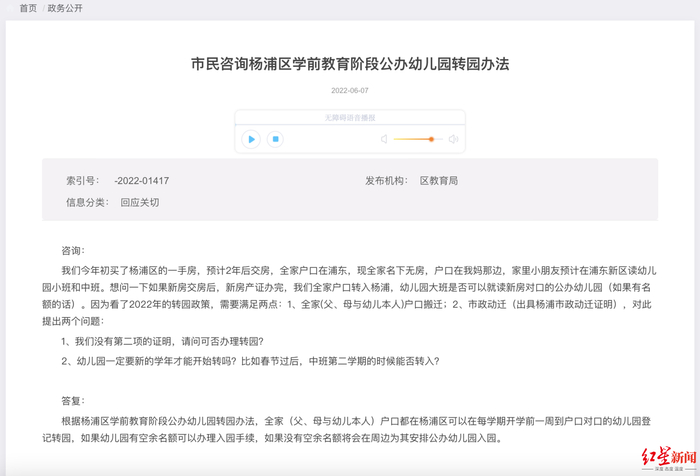The width and height of the screenshot is (700, 476).
Task: Click the home icon beside 首页
Action: (11, 8)
